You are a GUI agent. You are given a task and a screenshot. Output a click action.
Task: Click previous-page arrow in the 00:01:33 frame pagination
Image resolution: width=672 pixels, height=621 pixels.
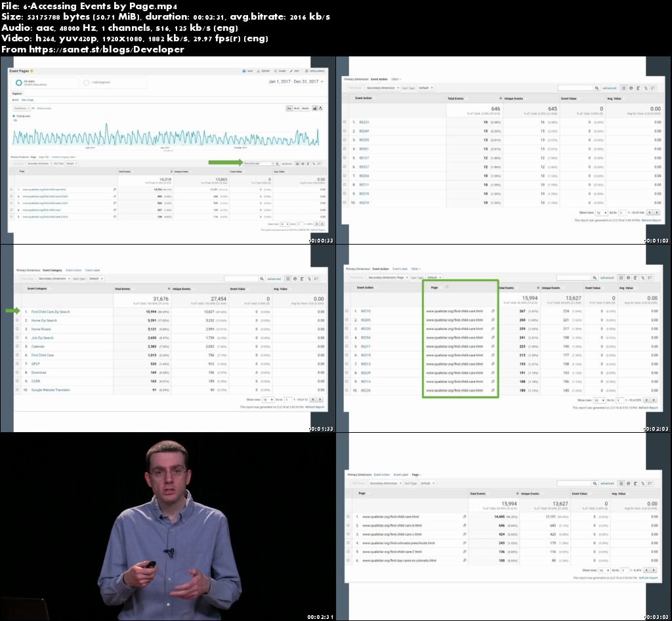click(x=313, y=399)
